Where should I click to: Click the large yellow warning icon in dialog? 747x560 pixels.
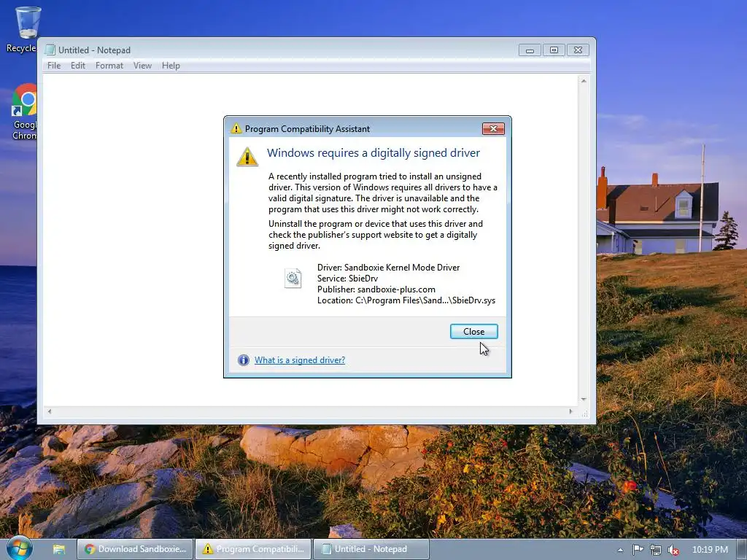point(247,157)
